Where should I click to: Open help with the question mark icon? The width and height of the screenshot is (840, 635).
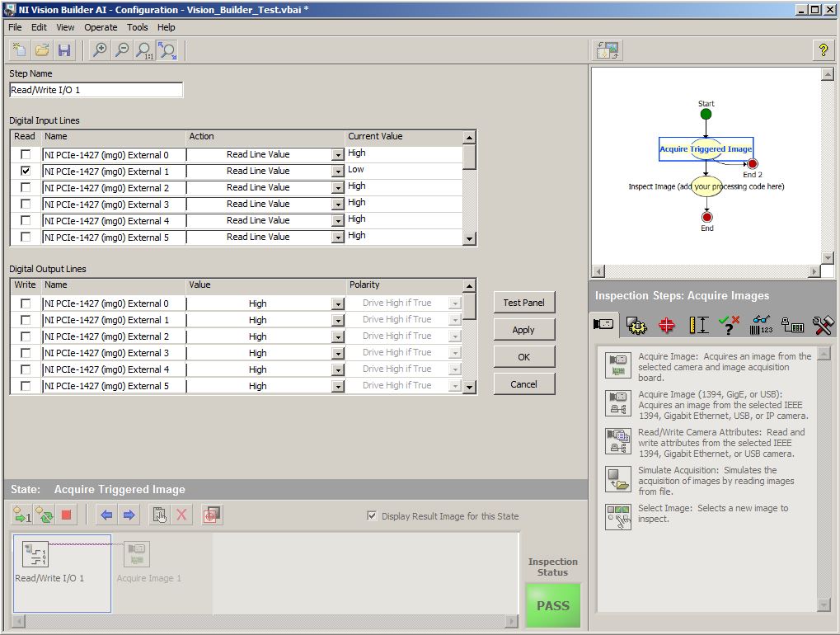(x=824, y=50)
